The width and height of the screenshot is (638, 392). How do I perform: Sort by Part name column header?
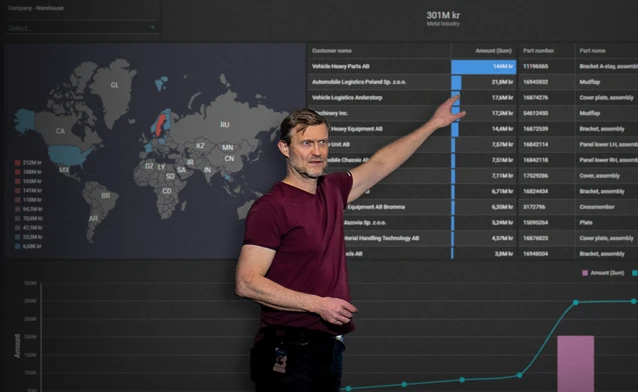tap(592, 51)
